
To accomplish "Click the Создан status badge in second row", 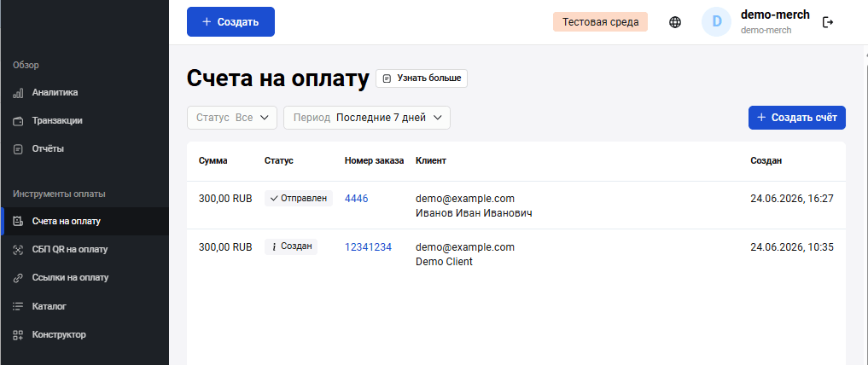I will click(x=291, y=246).
